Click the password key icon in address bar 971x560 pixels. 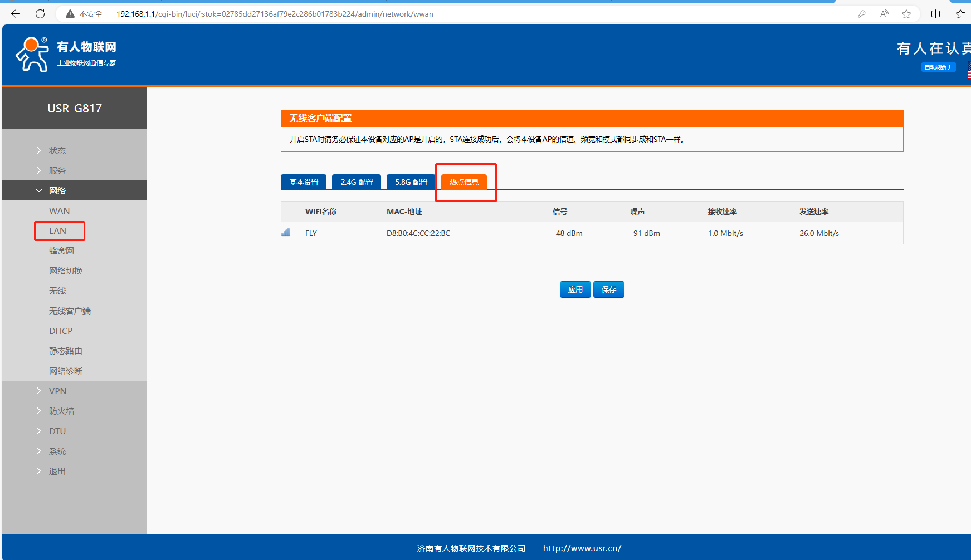862,14
